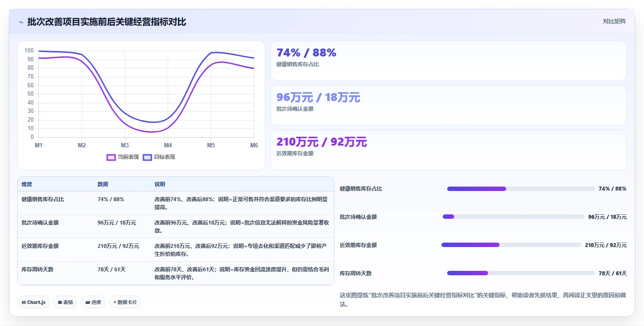
Task: Select the 74% / 88% card value
Action: pyautogui.click(x=306, y=53)
